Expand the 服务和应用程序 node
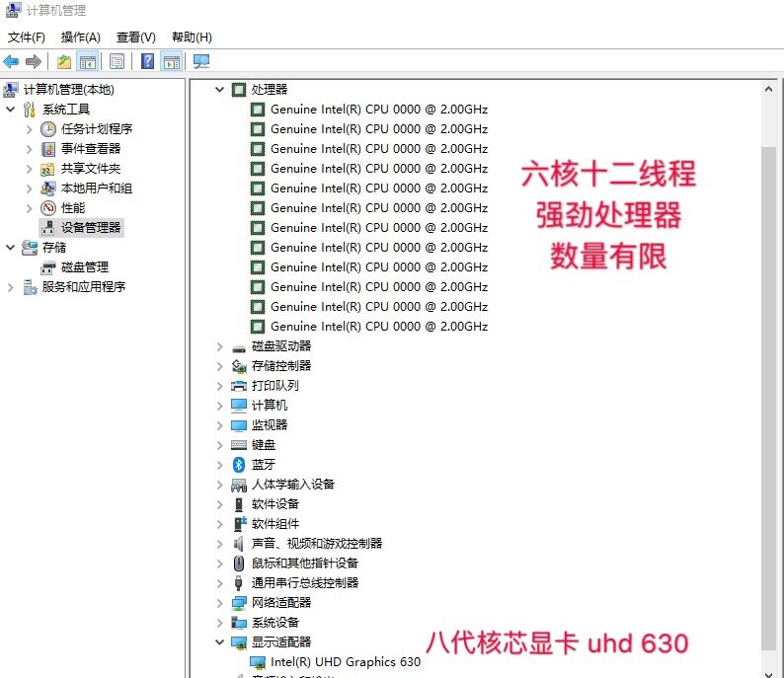 pyautogui.click(x=11, y=287)
